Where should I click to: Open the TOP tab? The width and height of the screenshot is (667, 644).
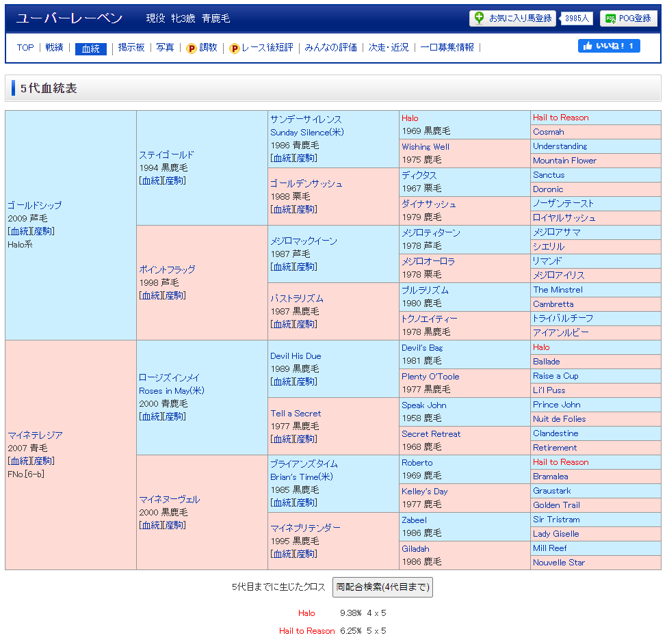25,48
